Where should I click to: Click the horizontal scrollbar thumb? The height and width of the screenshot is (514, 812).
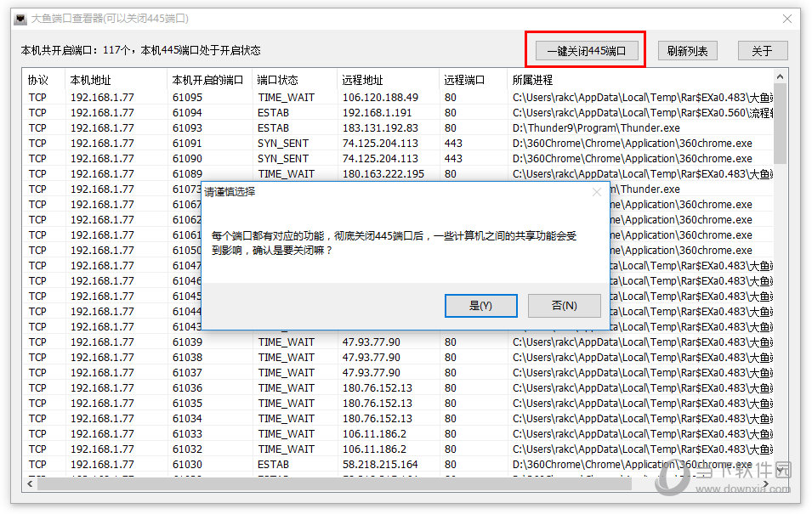pyautogui.click(x=334, y=484)
